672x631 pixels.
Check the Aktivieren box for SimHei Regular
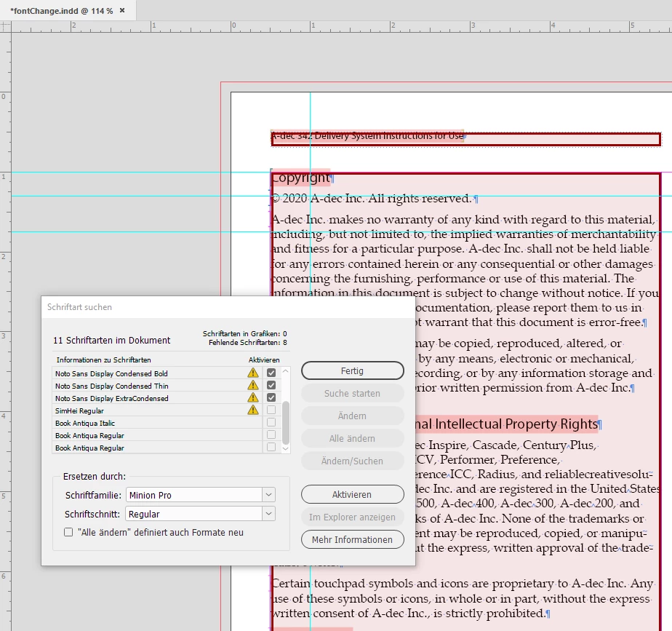point(271,410)
